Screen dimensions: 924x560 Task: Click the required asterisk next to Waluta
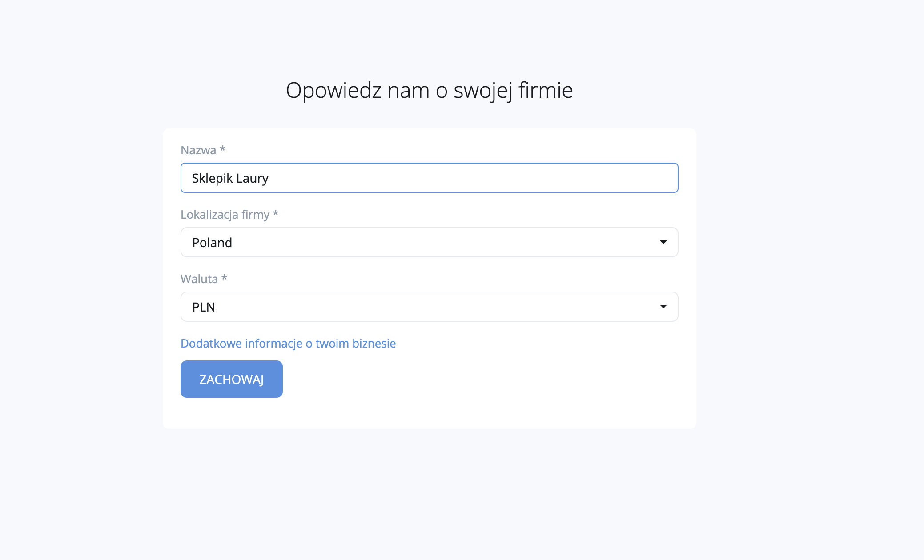click(x=225, y=278)
